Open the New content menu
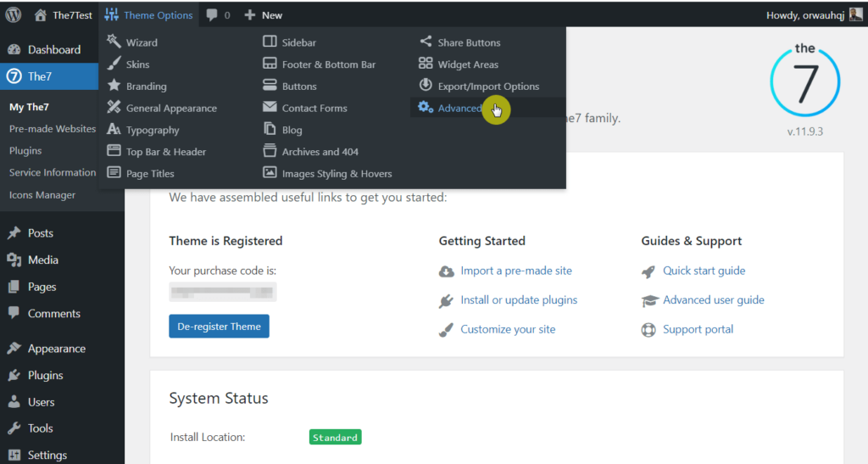Image resolution: width=868 pixels, height=464 pixels. tap(264, 15)
